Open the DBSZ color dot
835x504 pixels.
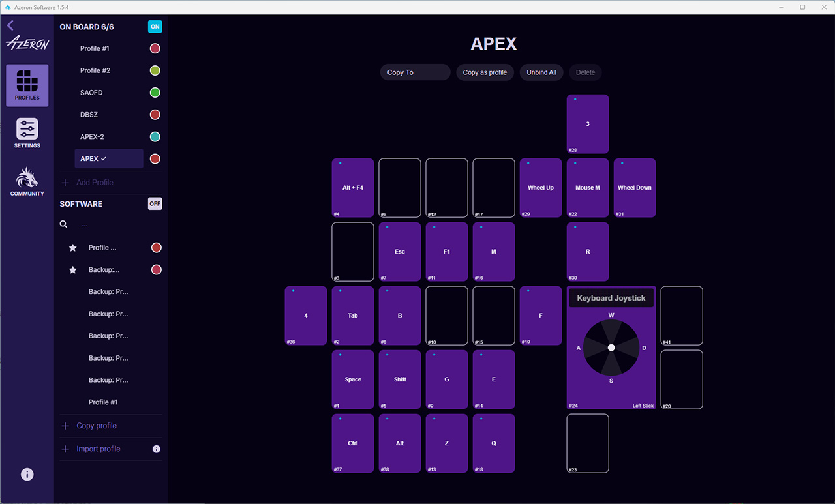[x=155, y=115]
